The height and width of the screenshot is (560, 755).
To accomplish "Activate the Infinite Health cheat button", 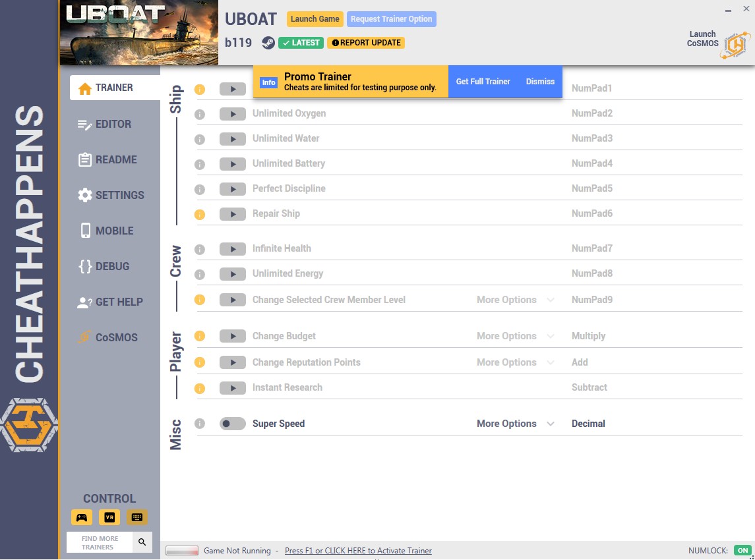I will click(232, 249).
